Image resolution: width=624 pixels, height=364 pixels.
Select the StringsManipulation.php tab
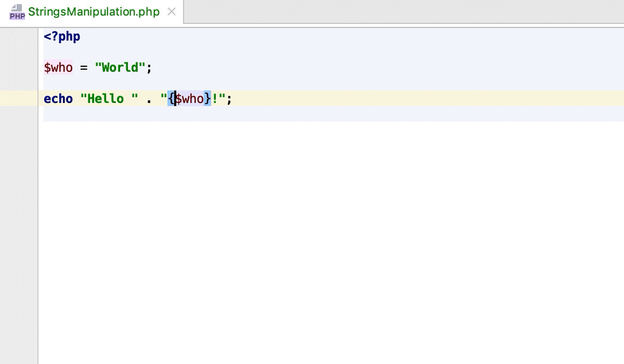94,11
